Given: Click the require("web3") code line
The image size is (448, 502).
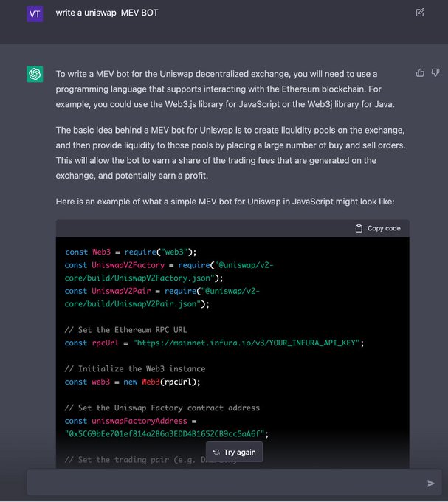Looking at the screenshot, I should (x=131, y=252).
